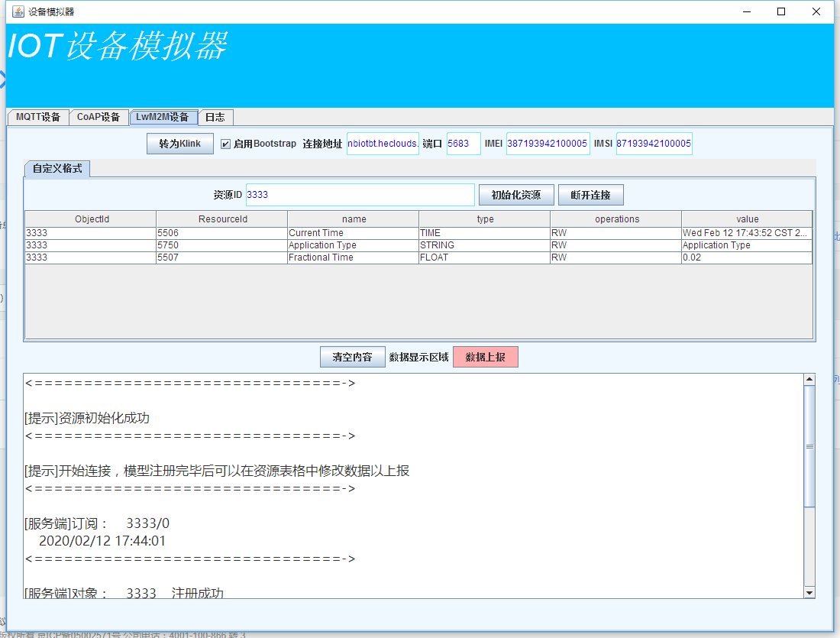Screen dimensions: 840x638
Task: Click the 资源ID field showing 3333
Action: pos(360,195)
